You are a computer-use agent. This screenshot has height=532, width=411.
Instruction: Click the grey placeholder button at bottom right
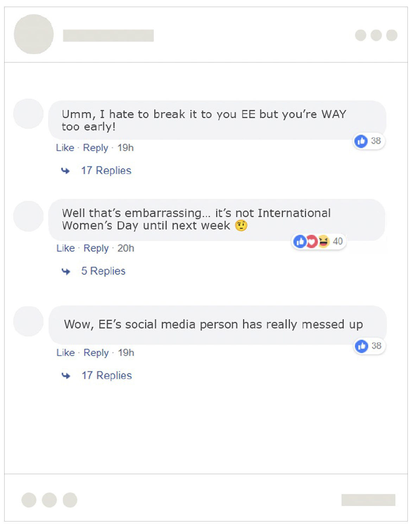point(368,500)
